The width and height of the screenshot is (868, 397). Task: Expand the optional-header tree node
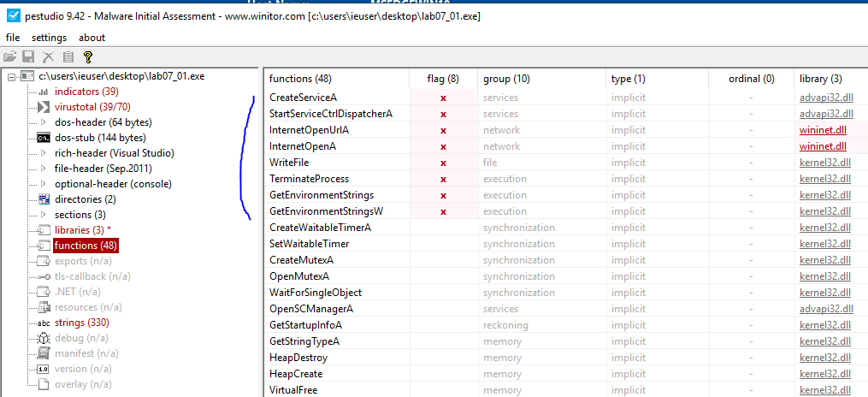(44, 184)
